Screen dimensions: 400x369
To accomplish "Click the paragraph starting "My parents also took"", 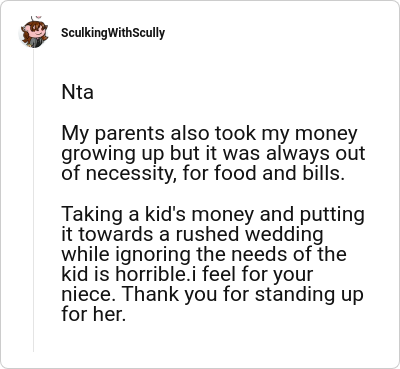I will pyautogui.click(x=213, y=153).
